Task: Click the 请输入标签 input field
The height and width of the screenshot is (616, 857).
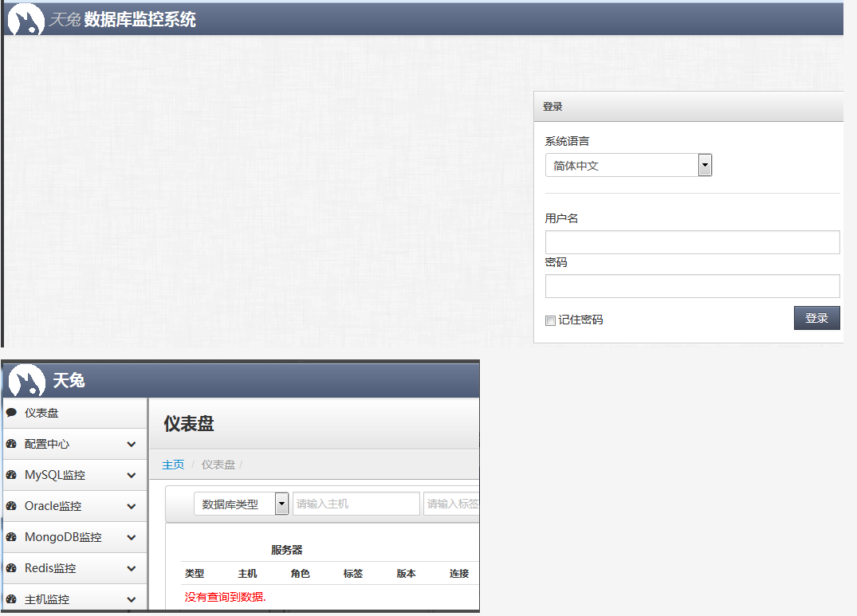Action: 451,504
